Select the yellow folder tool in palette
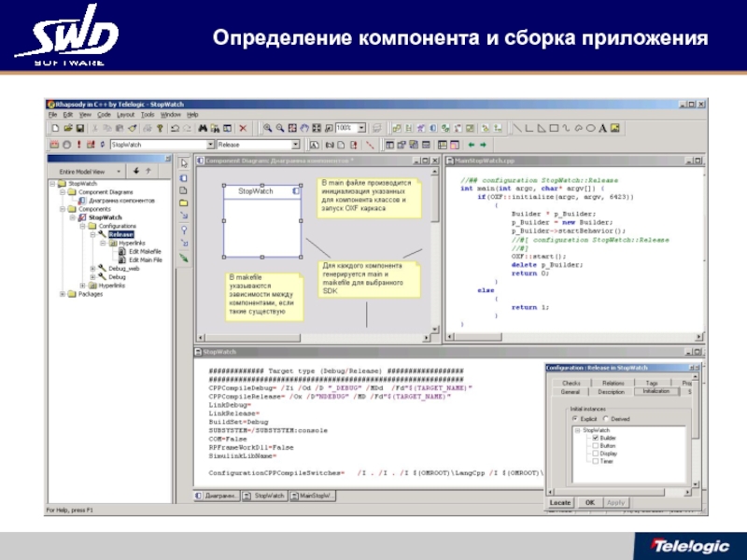 184,203
